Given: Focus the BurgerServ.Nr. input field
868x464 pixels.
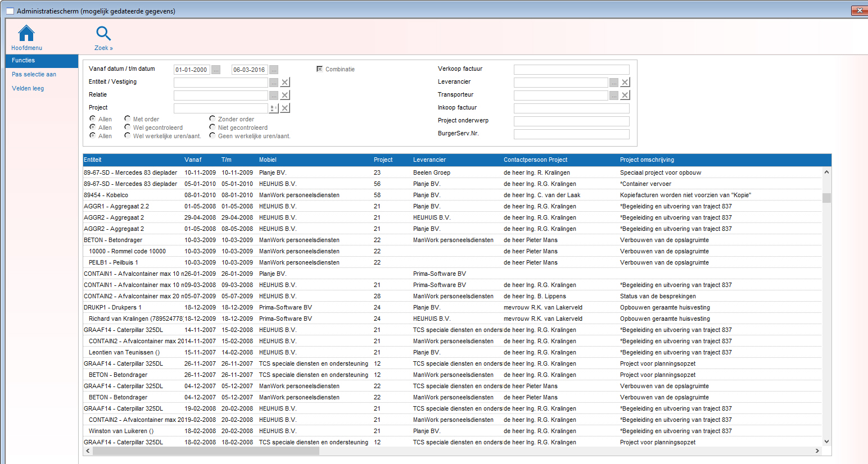Looking at the screenshot, I should coord(571,134).
